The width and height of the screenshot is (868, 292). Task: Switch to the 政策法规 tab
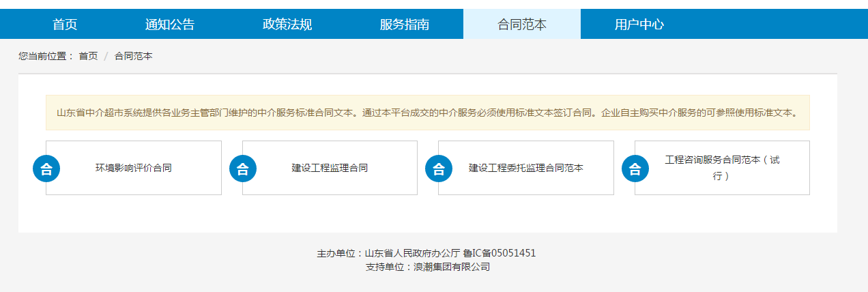click(x=287, y=25)
